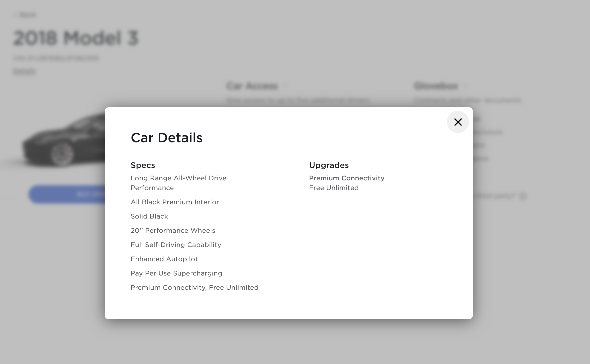Screen dimensions: 590x364
Task: Select the Solid Black paint spec
Action: (x=149, y=216)
